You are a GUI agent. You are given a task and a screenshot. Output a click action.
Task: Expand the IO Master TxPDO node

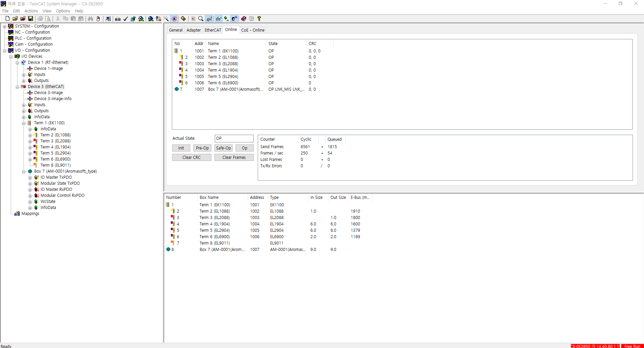coord(30,178)
